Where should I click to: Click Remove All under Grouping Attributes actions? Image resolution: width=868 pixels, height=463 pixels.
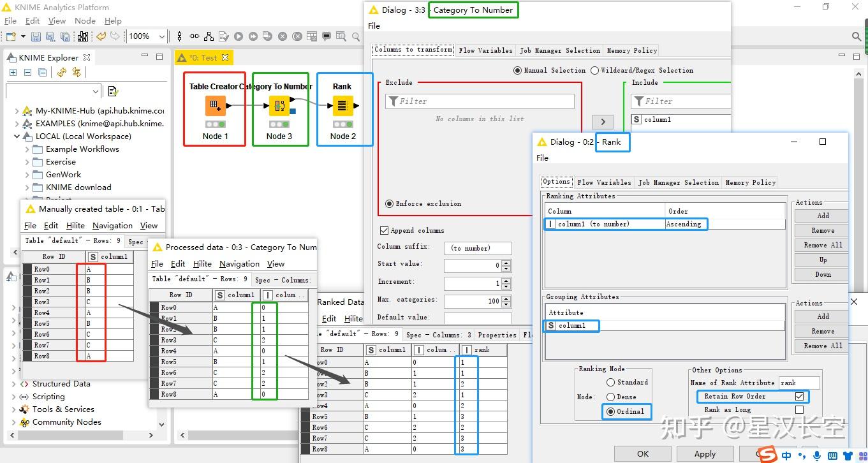point(823,346)
